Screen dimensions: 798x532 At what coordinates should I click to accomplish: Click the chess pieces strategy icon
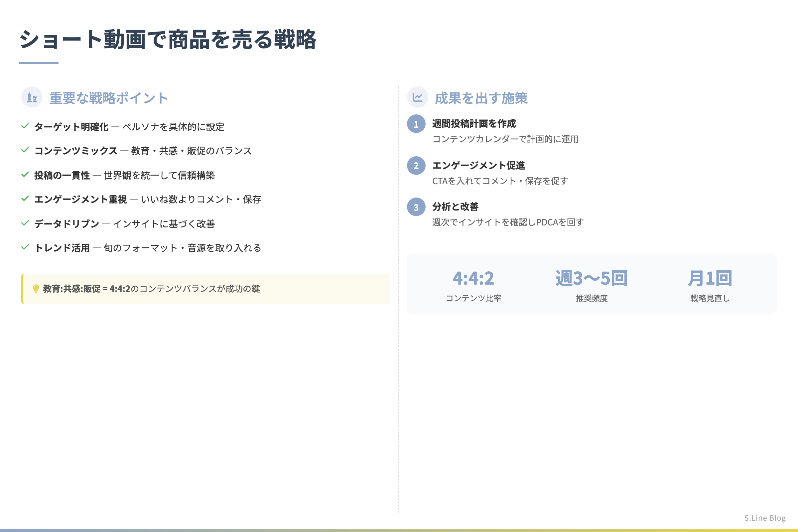(32, 97)
